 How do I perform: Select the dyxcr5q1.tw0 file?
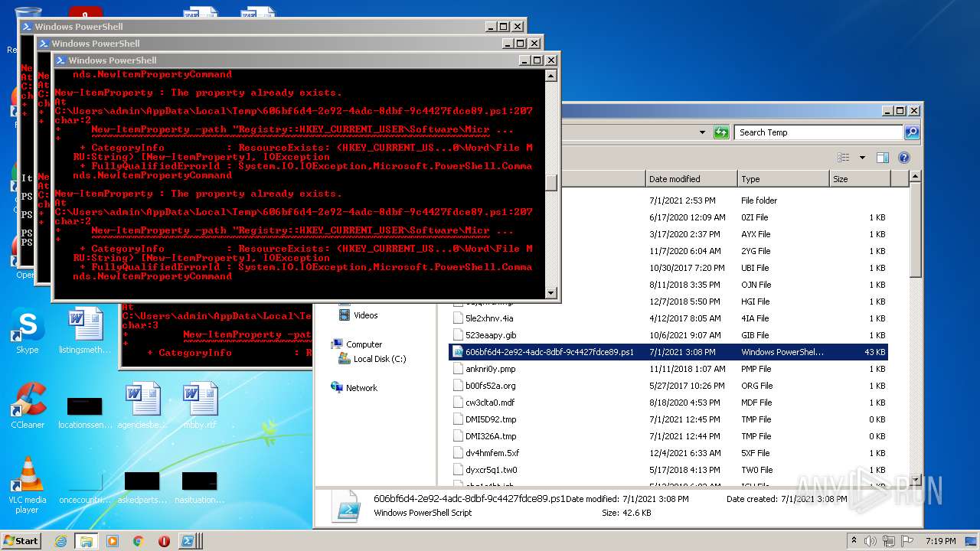point(491,470)
